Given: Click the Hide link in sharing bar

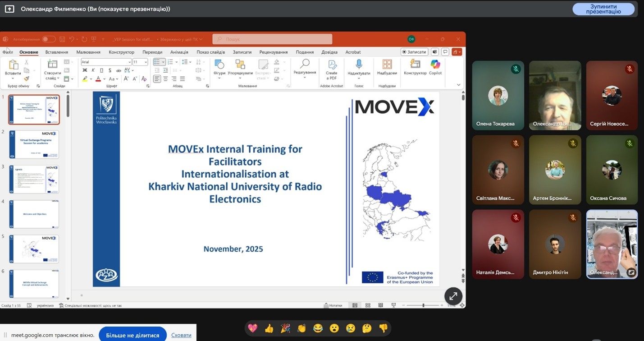Looking at the screenshot, I should (x=181, y=335).
